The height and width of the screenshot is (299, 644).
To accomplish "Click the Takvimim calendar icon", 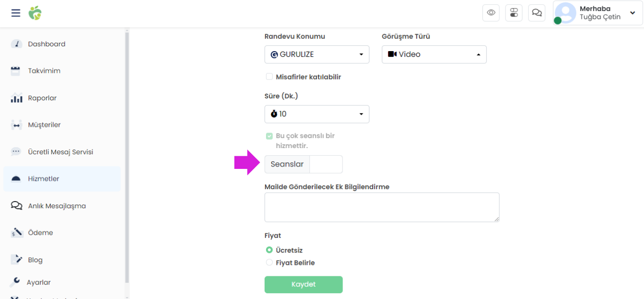I will click(x=16, y=71).
